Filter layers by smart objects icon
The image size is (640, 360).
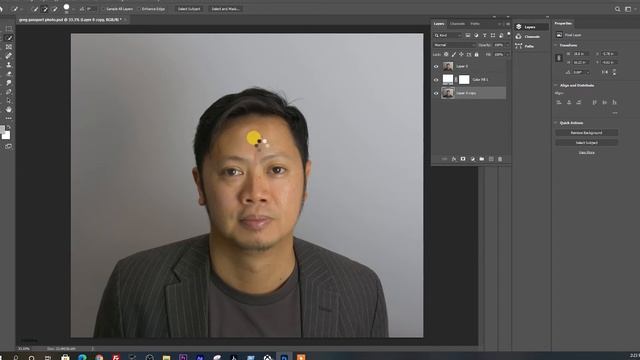(501, 36)
